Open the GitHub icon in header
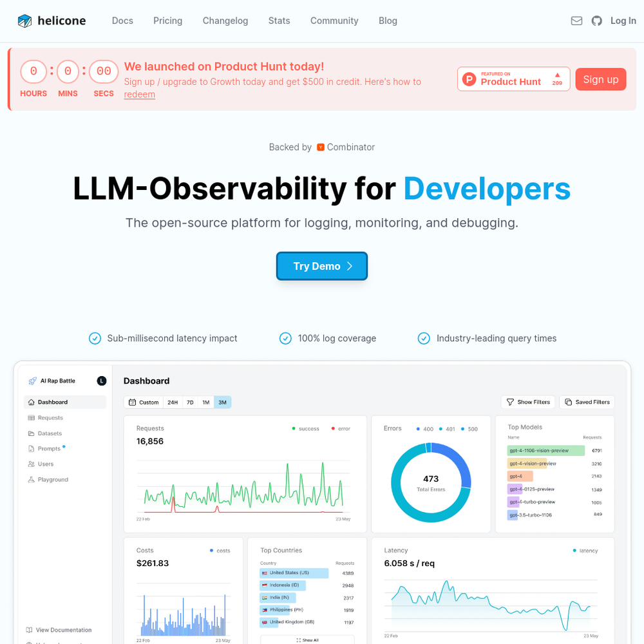Image resolution: width=644 pixels, height=644 pixels. click(596, 21)
